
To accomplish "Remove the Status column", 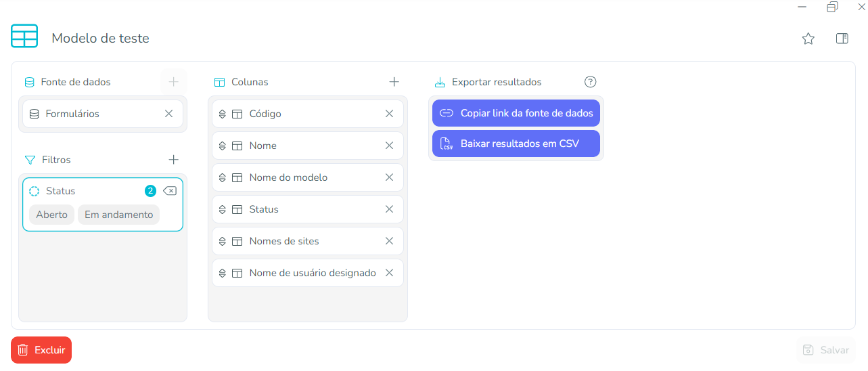I will [x=390, y=209].
